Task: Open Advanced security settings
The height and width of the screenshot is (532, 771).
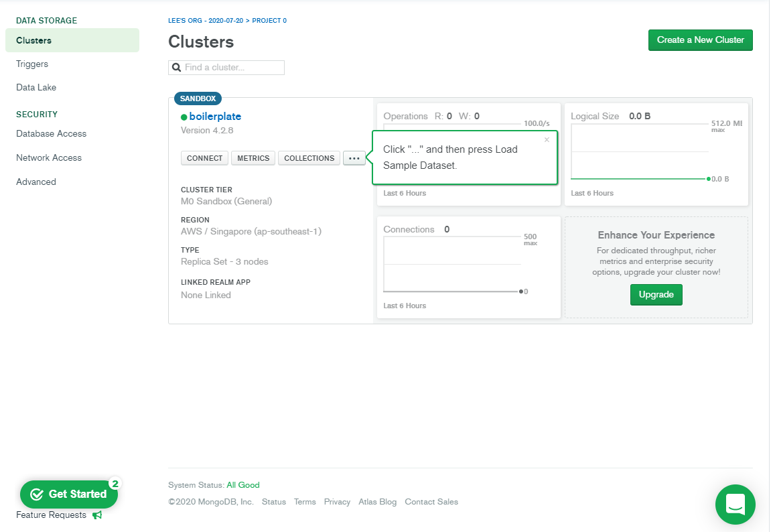Action: [36, 182]
